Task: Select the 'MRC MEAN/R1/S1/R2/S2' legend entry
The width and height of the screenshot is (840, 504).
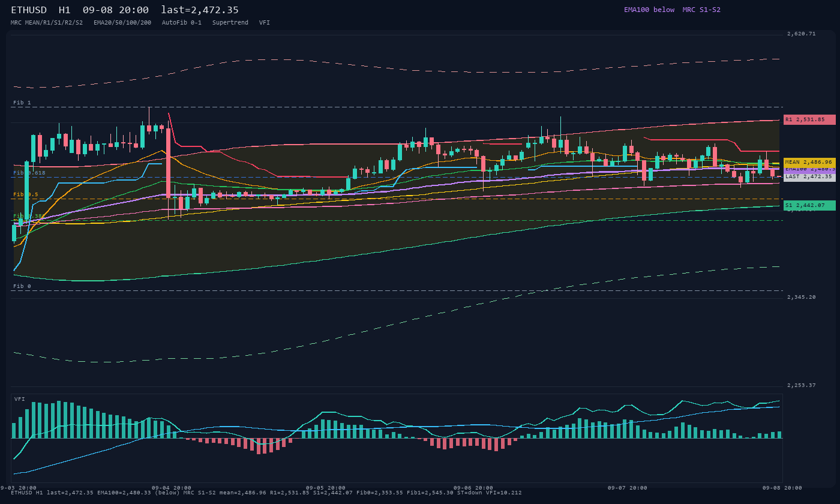Action: 47,22
